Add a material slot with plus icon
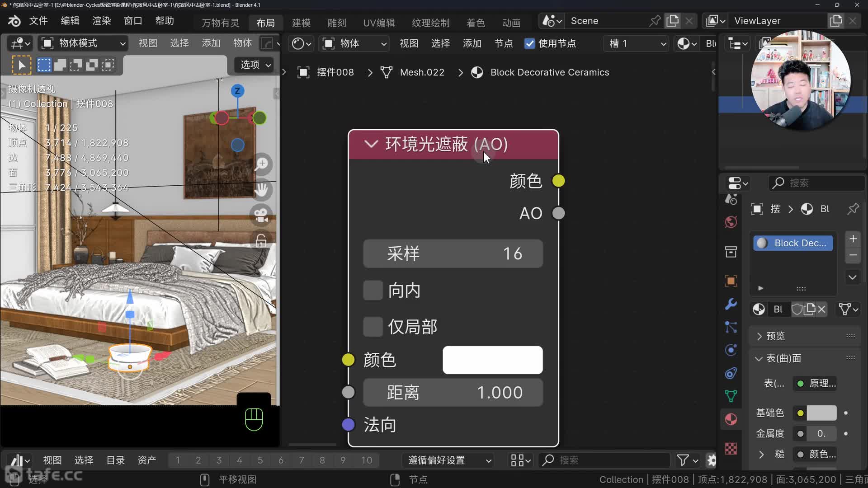The width and height of the screenshot is (868, 488). coord(853,239)
